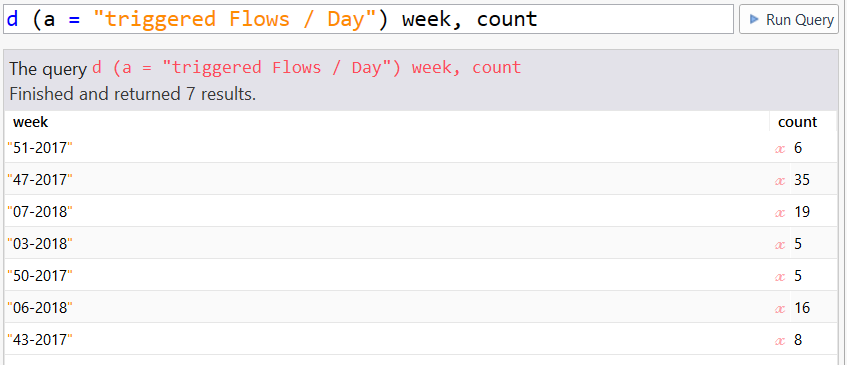Click the count value 35
Viewport: 847px width, 365px height.
(802, 180)
